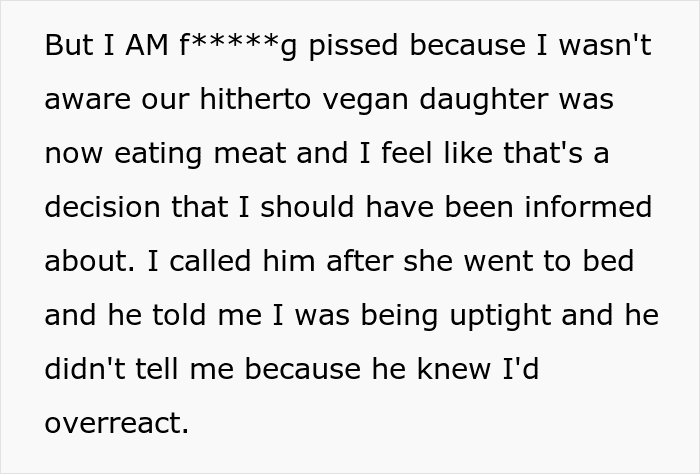This screenshot has height=474, width=700.
Task: Click the word "knew"
Action: coord(454,369)
